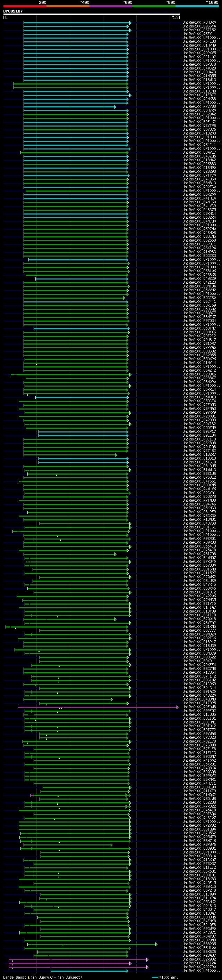Select the UniRef100_Q8AVL7 label
This screenshot has width=222, height=980.
[199, 153]
